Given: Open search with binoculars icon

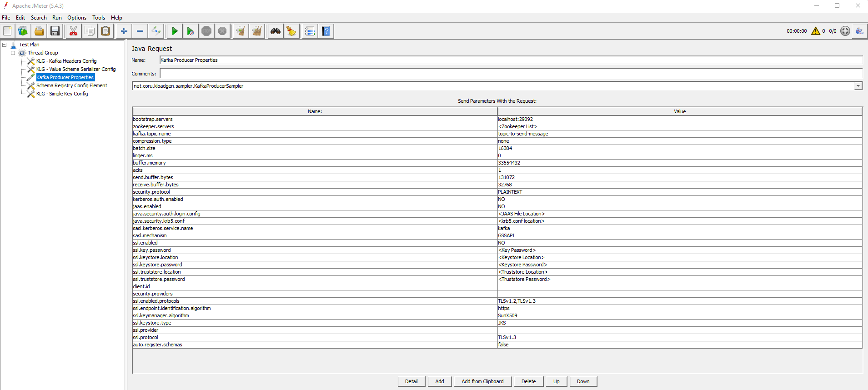Looking at the screenshot, I should 276,31.
